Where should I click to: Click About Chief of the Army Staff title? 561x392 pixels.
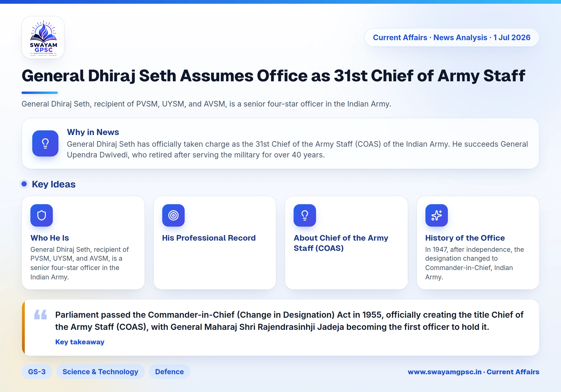341,243
